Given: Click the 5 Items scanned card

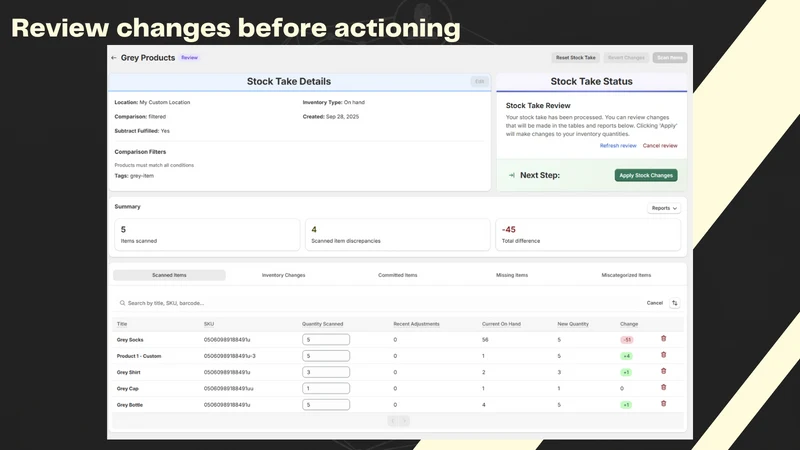Looking at the screenshot, I should (x=207, y=235).
